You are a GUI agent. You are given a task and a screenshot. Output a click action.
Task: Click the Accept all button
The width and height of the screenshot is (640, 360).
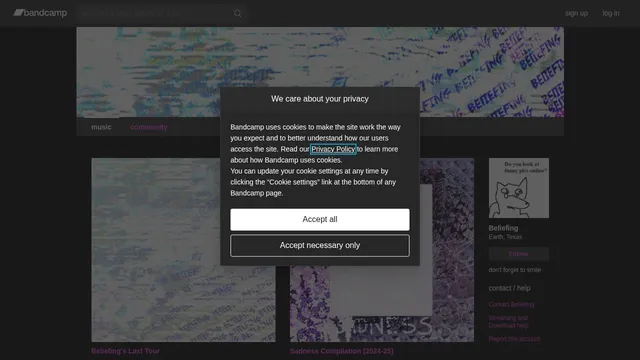click(x=320, y=220)
